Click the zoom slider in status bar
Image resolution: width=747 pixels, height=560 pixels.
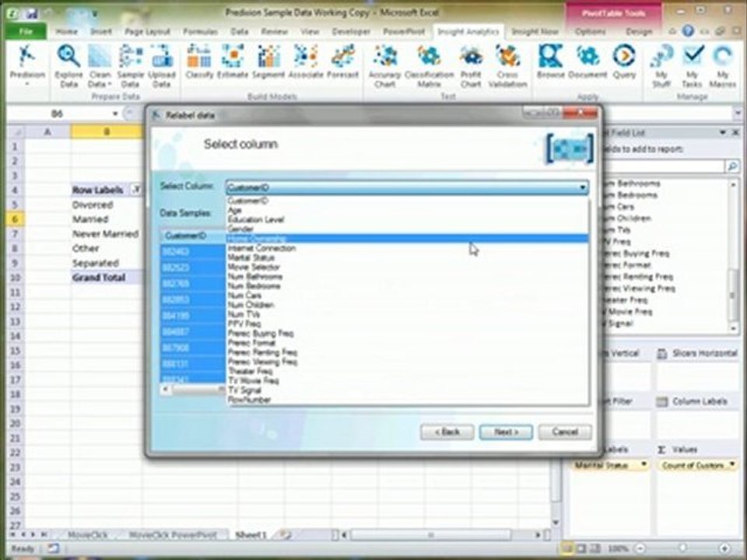[682, 548]
